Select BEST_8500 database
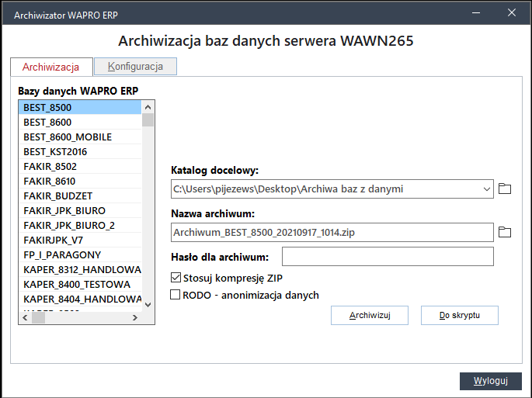Screen dimensions: 532x398 (x=80, y=108)
